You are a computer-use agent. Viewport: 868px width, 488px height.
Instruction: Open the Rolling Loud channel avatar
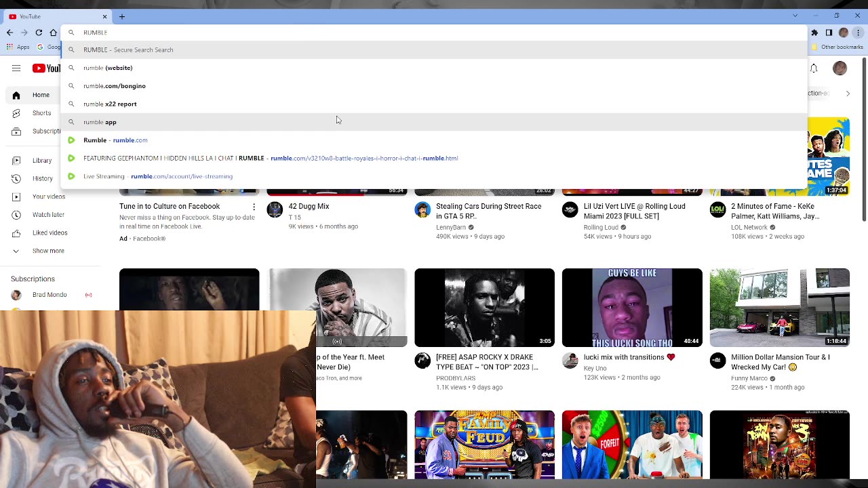click(x=570, y=209)
